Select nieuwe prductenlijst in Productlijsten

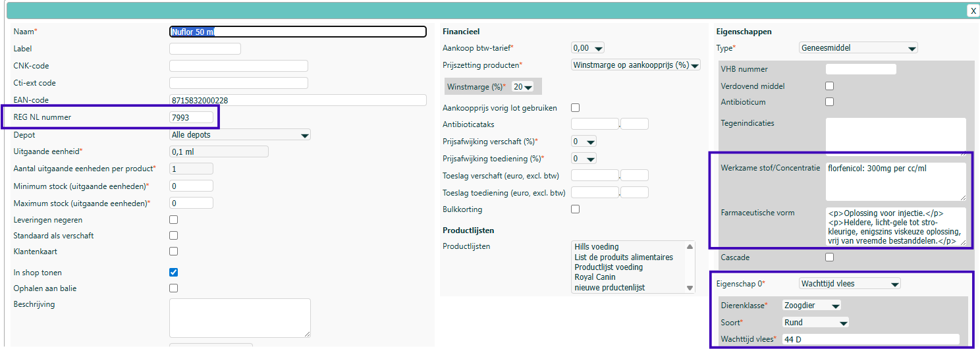point(608,288)
